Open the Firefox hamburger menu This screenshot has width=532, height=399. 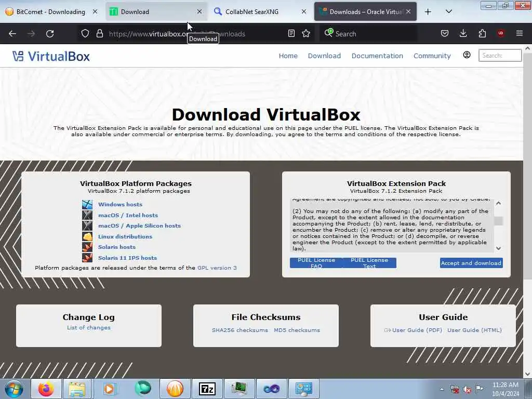click(x=519, y=33)
